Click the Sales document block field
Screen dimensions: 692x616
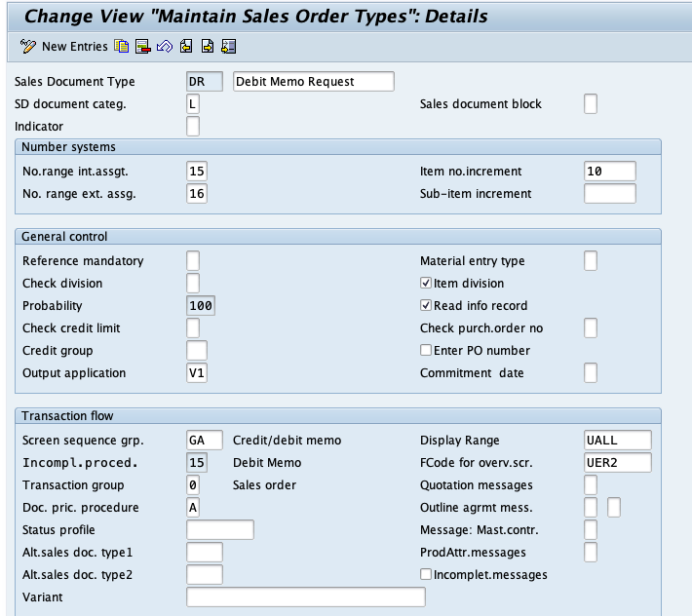591,104
